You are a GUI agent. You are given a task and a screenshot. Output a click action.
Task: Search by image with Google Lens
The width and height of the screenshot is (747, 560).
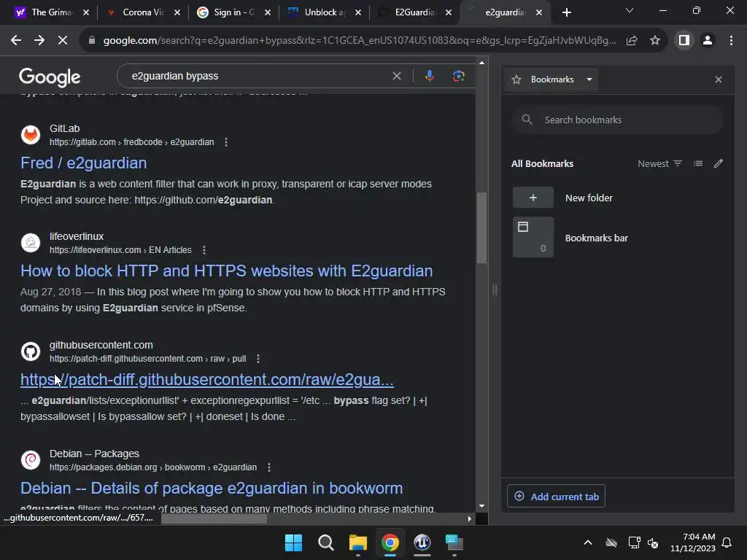point(458,76)
